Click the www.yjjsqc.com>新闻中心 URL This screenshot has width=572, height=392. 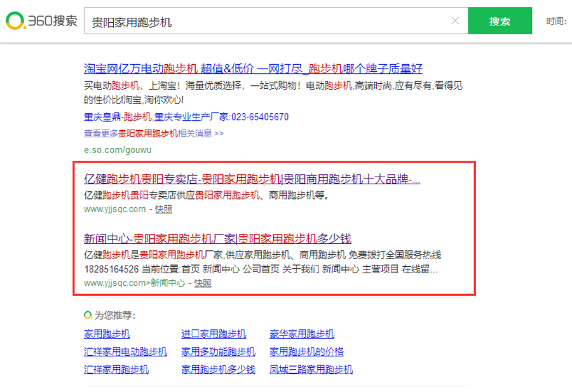[134, 283]
